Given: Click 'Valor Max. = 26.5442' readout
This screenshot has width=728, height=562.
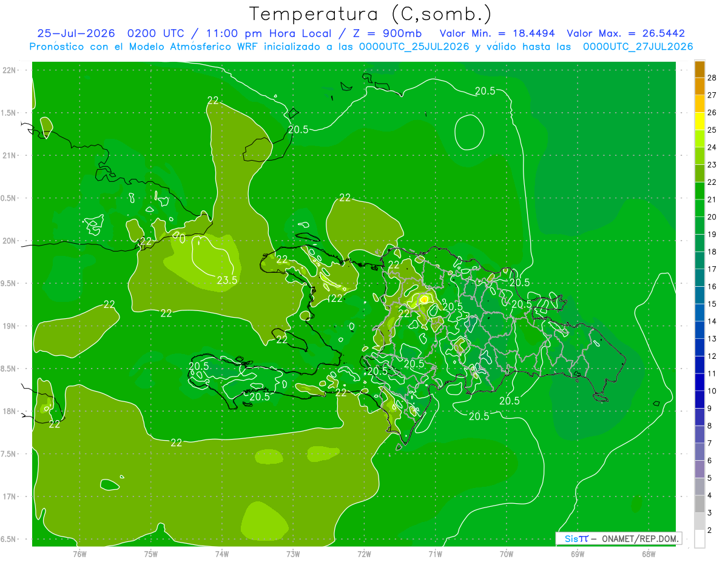Looking at the screenshot, I should [x=625, y=34].
